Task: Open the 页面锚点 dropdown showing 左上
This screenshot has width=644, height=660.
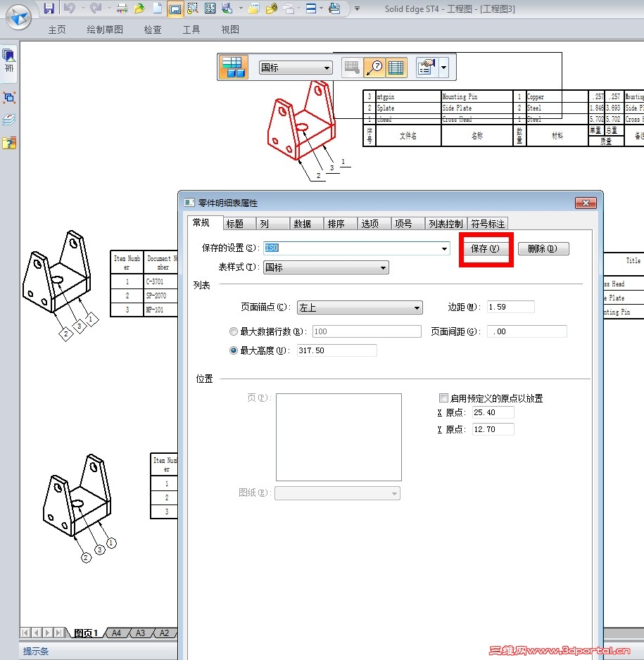Action: point(360,307)
